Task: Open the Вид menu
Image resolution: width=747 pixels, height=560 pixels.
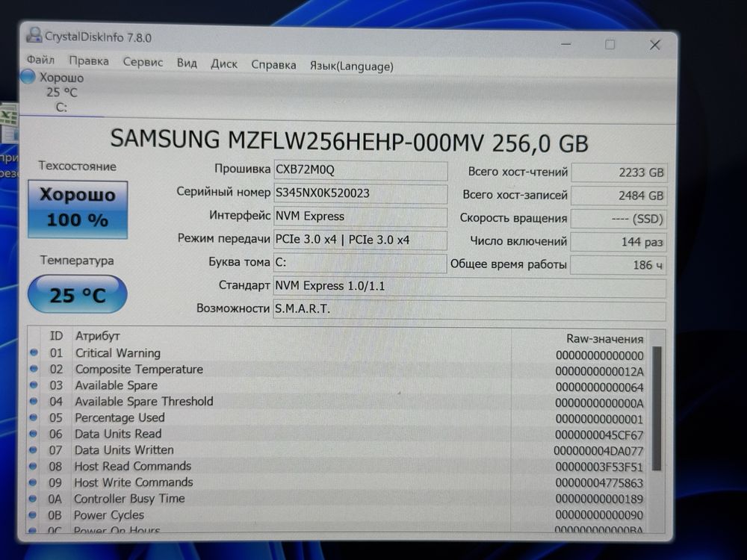Action: point(187,63)
